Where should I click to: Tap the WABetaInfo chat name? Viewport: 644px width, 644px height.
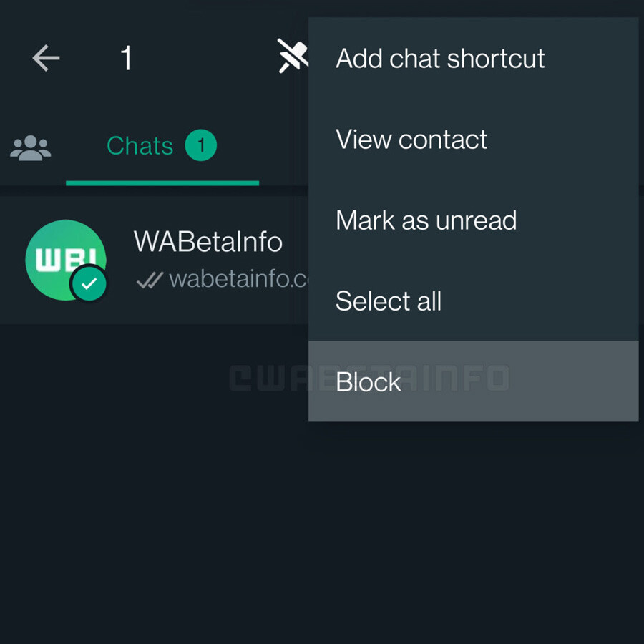coord(208,242)
